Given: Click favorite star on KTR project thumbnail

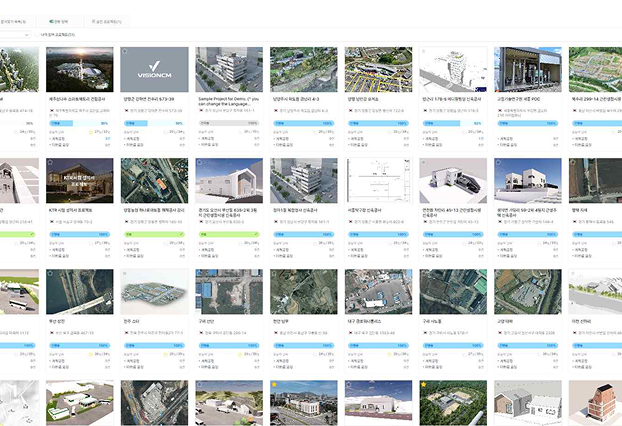Looking at the screenshot, I should [50, 162].
